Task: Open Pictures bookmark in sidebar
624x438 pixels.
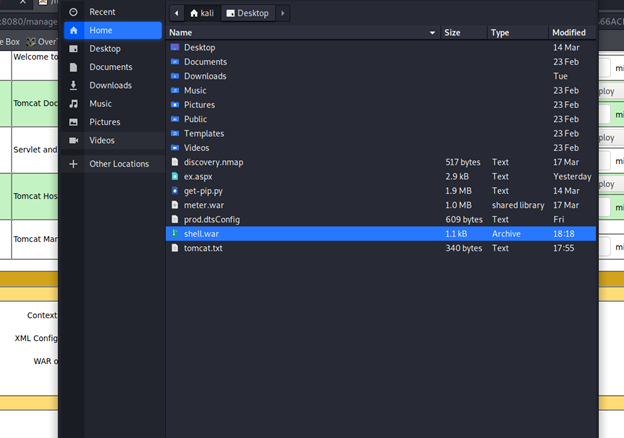Action: 113,122
